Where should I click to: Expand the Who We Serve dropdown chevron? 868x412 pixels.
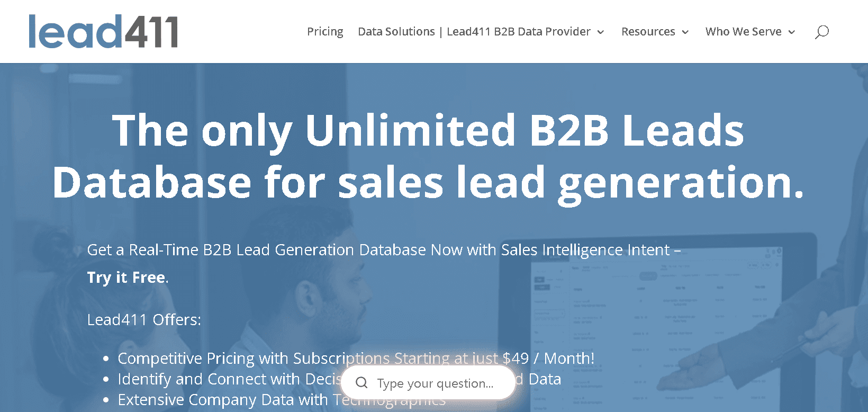792,32
